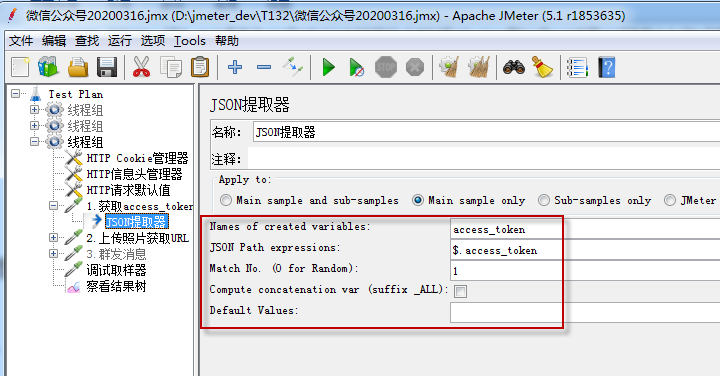
Task: Click the Clear All brooms icon
Action: pyautogui.click(x=478, y=67)
